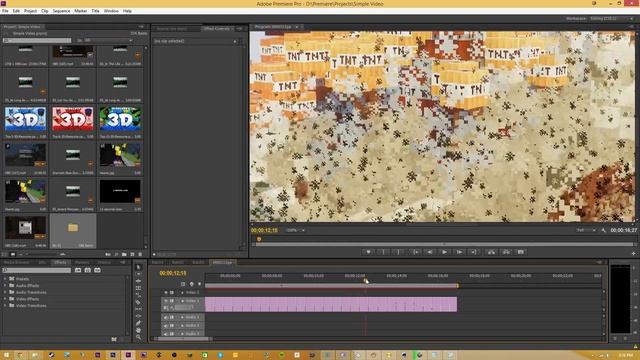
Task: Click the New Bin icon in Project panel
Action: pyautogui.click(x=124, y=254)
